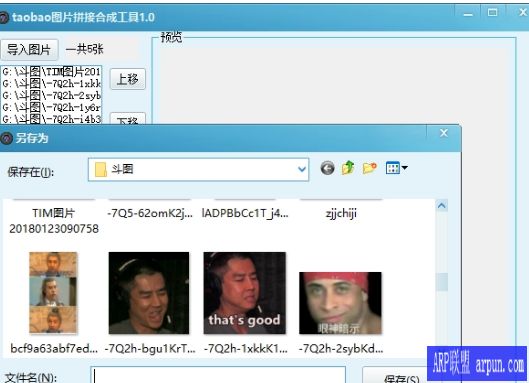Click the 另存为 dialog title icon
Image resolution: width=529 pixels, height=383 pixels.
6,138
